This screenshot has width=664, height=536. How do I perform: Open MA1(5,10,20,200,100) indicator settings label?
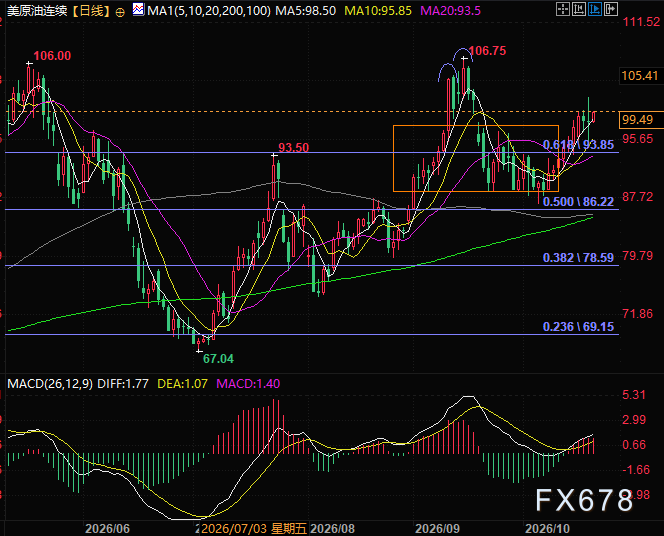209,11
